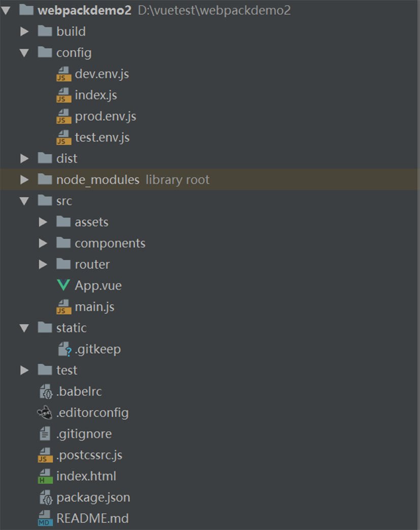Expand the dist folder arrow
Viewport: 420px width, 530px height.
[24, 159]
